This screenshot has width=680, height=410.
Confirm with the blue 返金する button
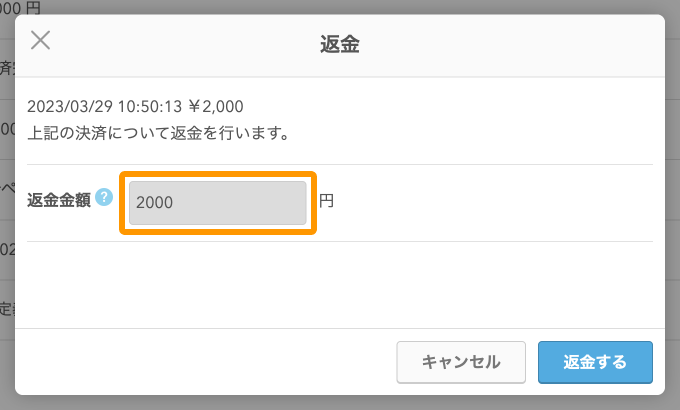tap(595, 362)
